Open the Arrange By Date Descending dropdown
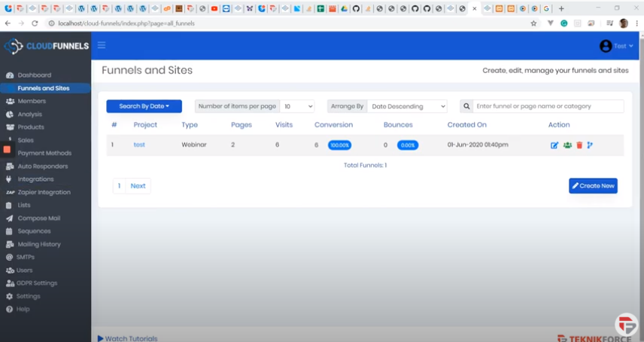 [x=407, y=106]
